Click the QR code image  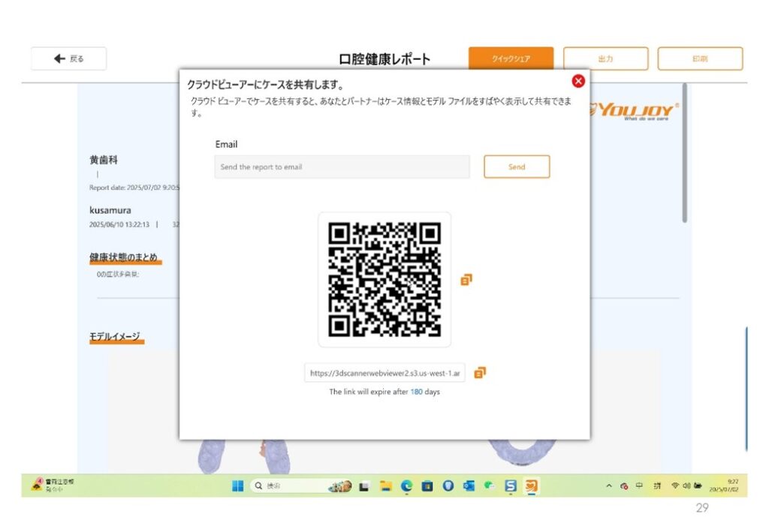(384, 280)
